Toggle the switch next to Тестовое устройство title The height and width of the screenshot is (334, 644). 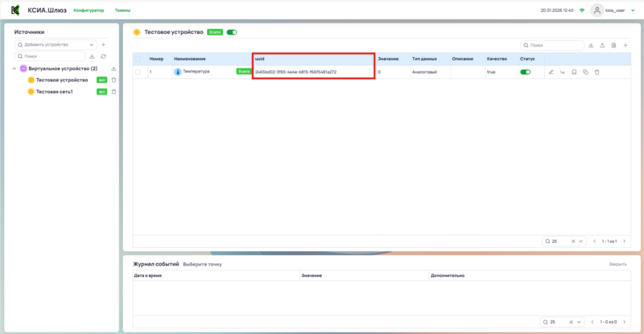point(233,32)
